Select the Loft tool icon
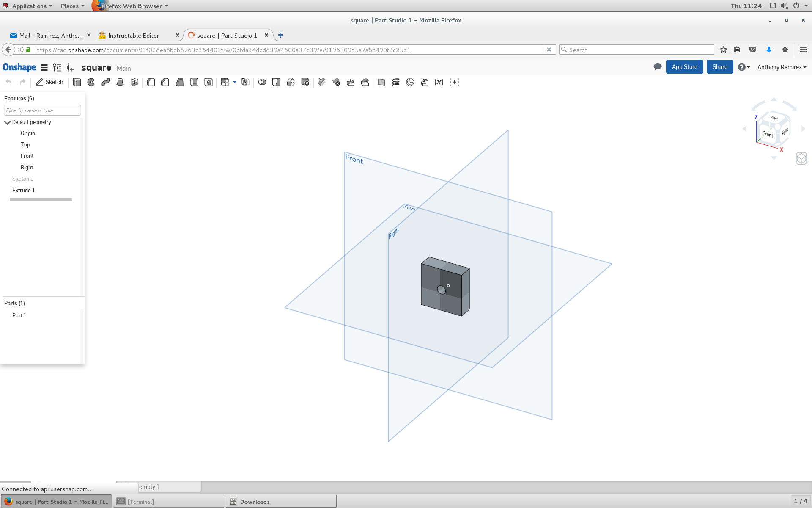Screen dimensions: 812x508 [x=120, y=82]
